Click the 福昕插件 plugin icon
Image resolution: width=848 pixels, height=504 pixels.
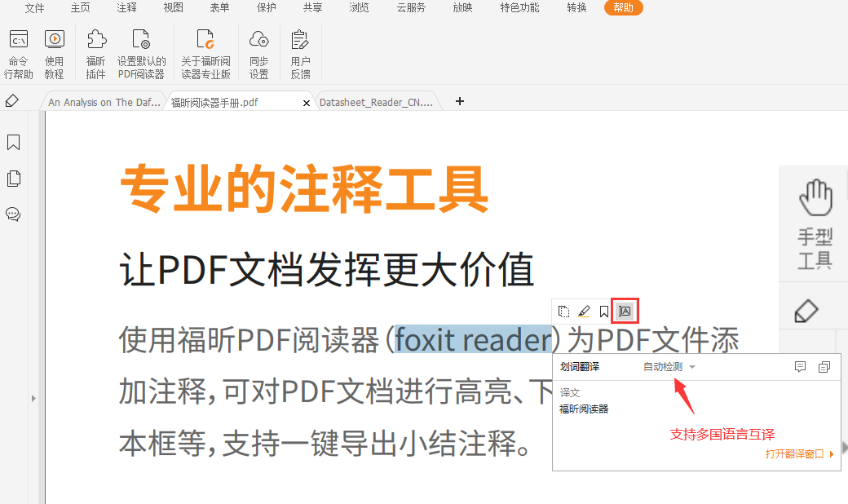click(96, 54)
